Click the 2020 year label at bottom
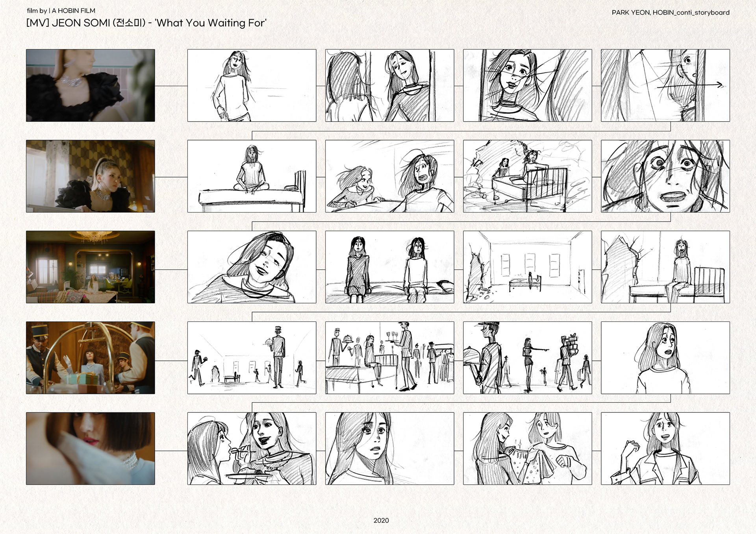The image size is (756, 534). point(381,520)
